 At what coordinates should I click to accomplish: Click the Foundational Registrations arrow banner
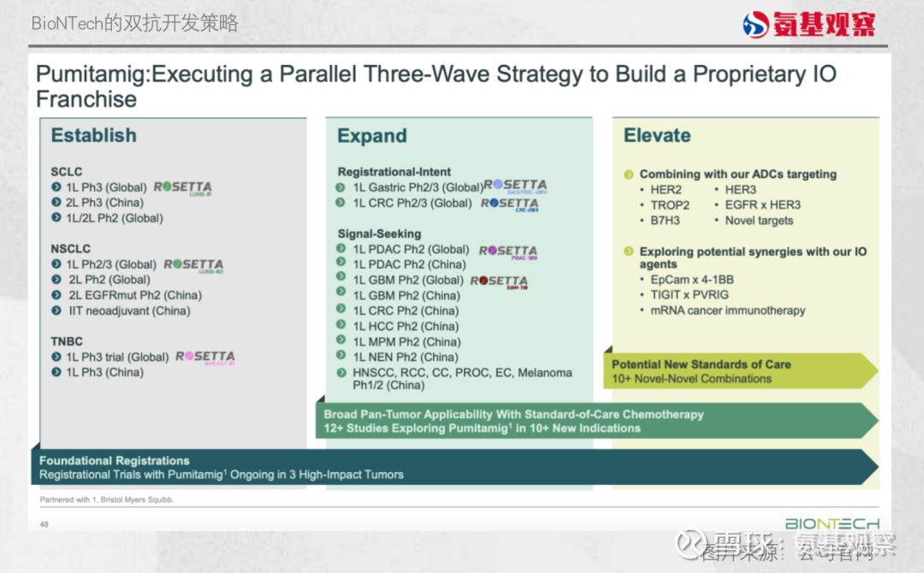454,467
